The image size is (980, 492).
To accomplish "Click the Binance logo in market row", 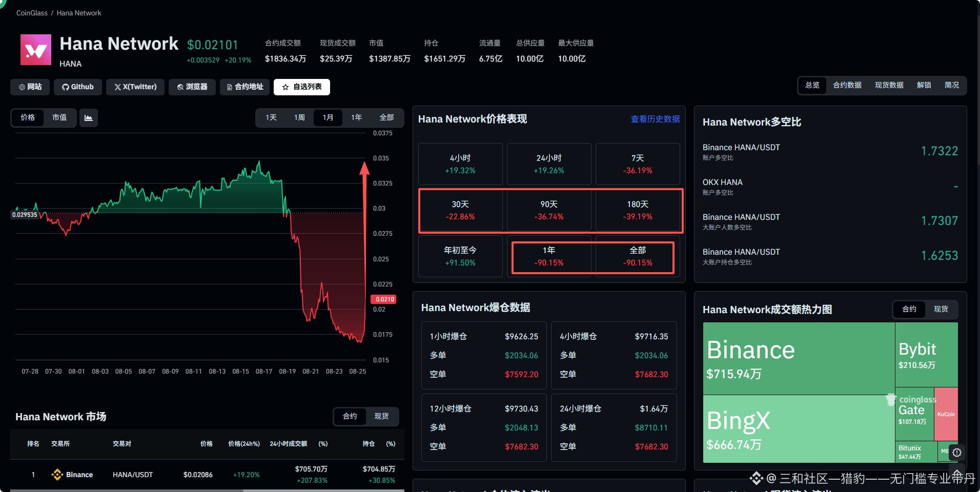I will coord(57,475).
